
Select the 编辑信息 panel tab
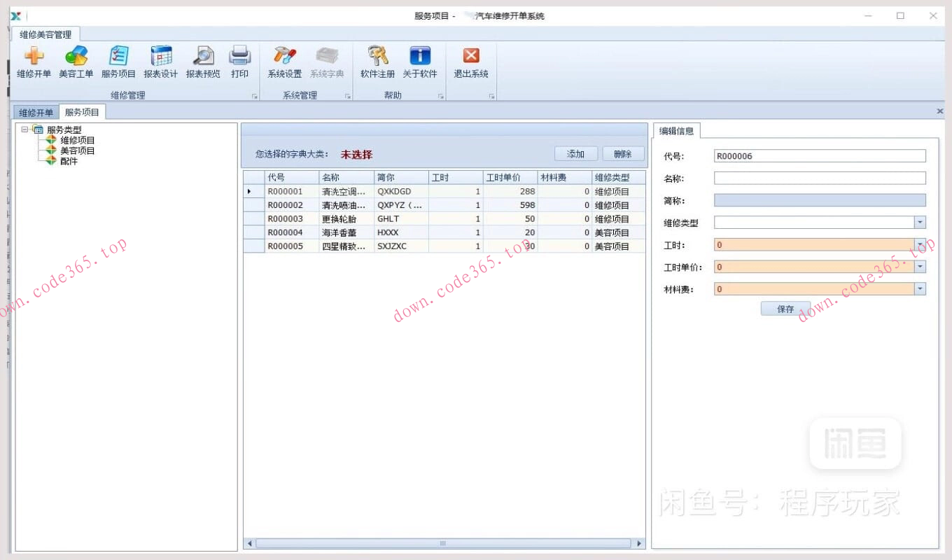click(x=676, y=131)
